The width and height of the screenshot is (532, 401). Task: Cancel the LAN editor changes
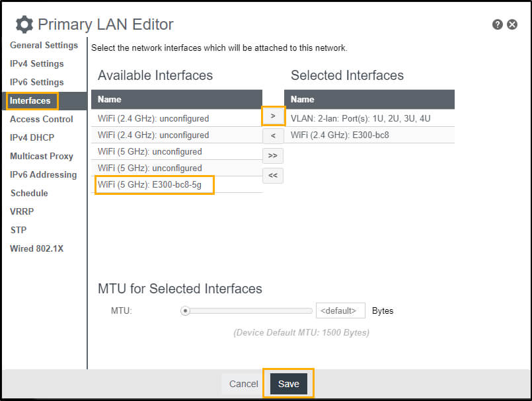click(x=243, y=384)
